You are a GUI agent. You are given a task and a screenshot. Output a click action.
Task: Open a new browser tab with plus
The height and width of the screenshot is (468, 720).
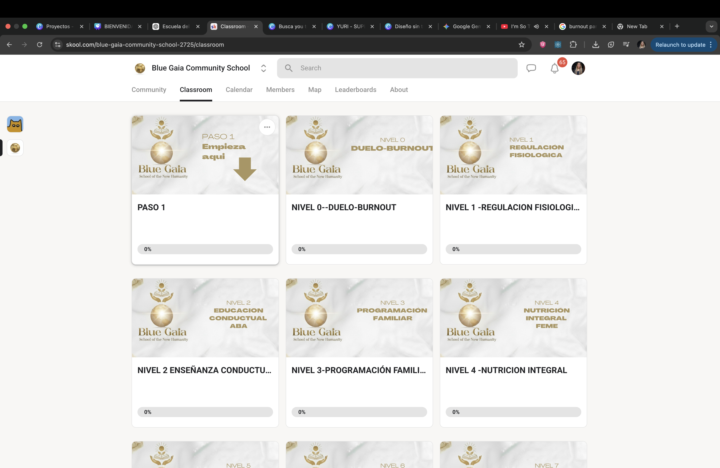(x=677, y=26)
